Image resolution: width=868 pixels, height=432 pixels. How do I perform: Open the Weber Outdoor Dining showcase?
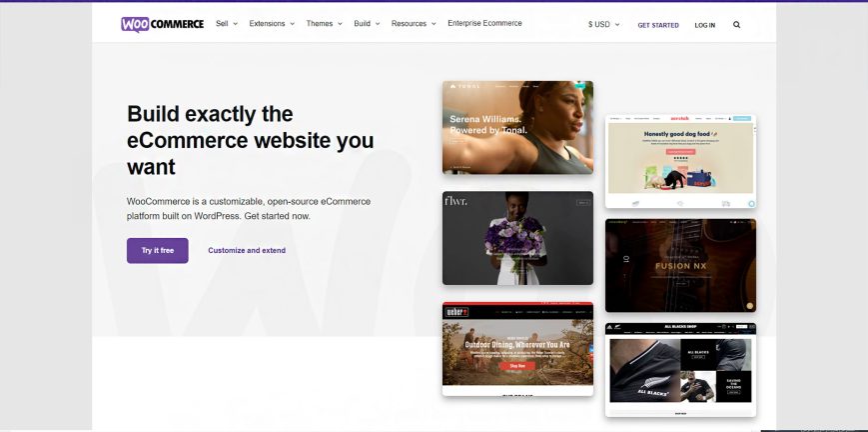[517, 349]
